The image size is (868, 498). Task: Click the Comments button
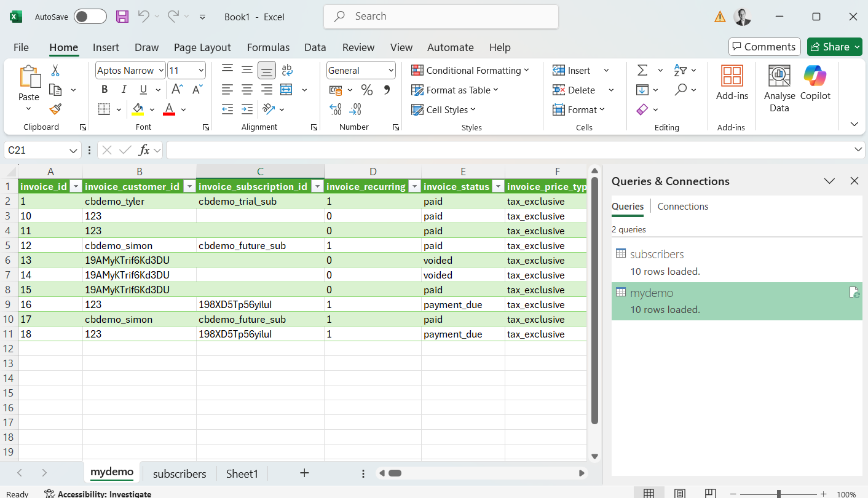click(764, 47)
